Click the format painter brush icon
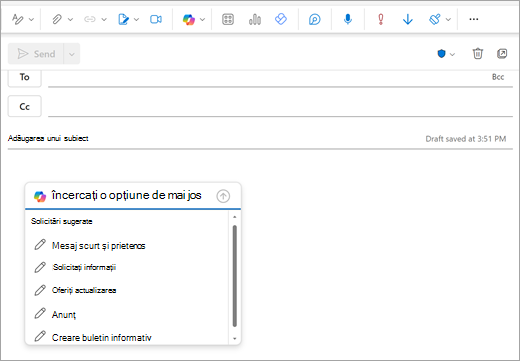 tap(435, 19)
